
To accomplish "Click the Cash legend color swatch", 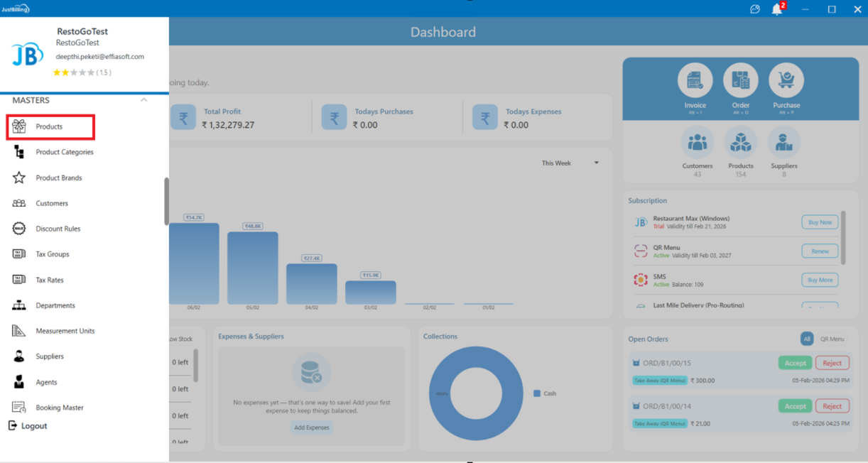I will (537, 393).
